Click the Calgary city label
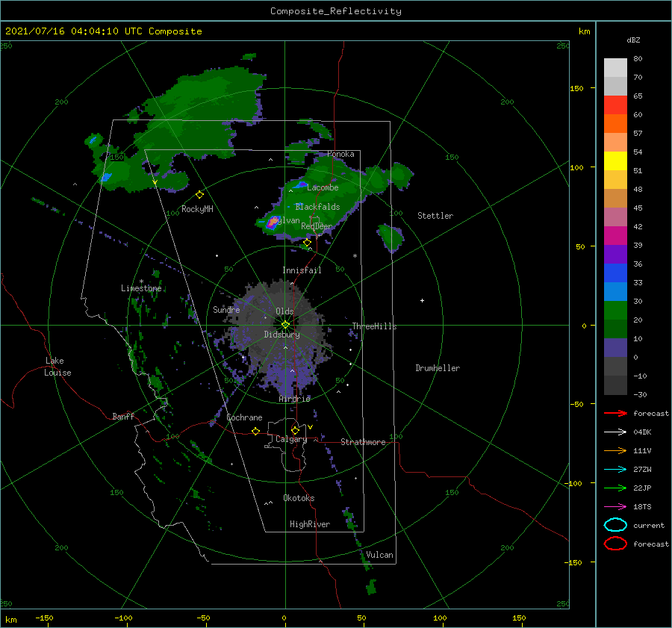672x628 pixels. coord(291,439)
